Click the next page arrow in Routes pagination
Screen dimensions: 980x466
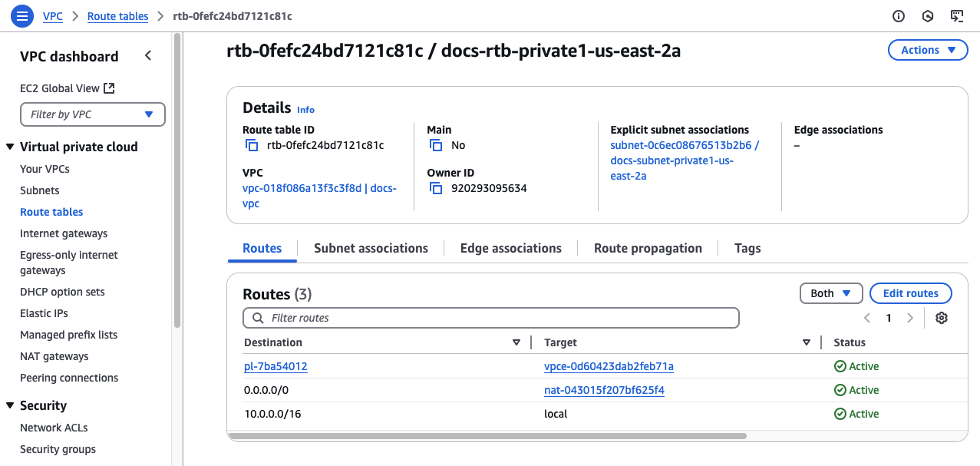[x=910, y=318]
